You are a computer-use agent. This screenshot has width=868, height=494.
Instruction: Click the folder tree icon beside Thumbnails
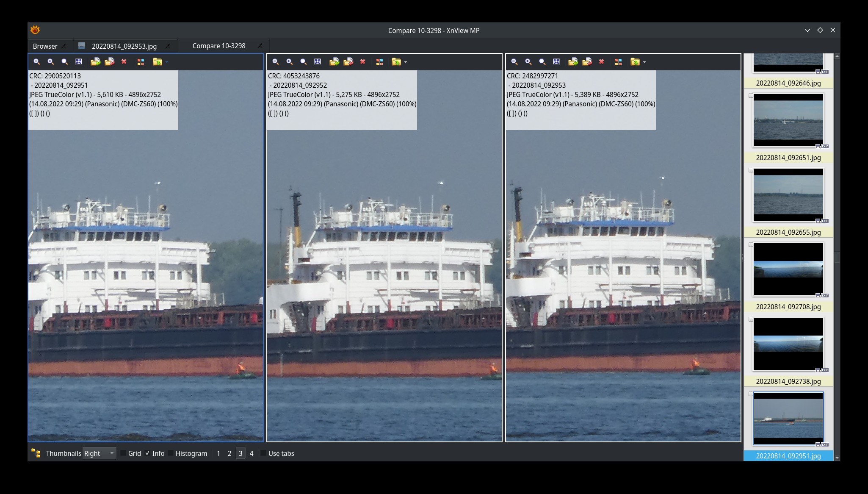(36, 453)
